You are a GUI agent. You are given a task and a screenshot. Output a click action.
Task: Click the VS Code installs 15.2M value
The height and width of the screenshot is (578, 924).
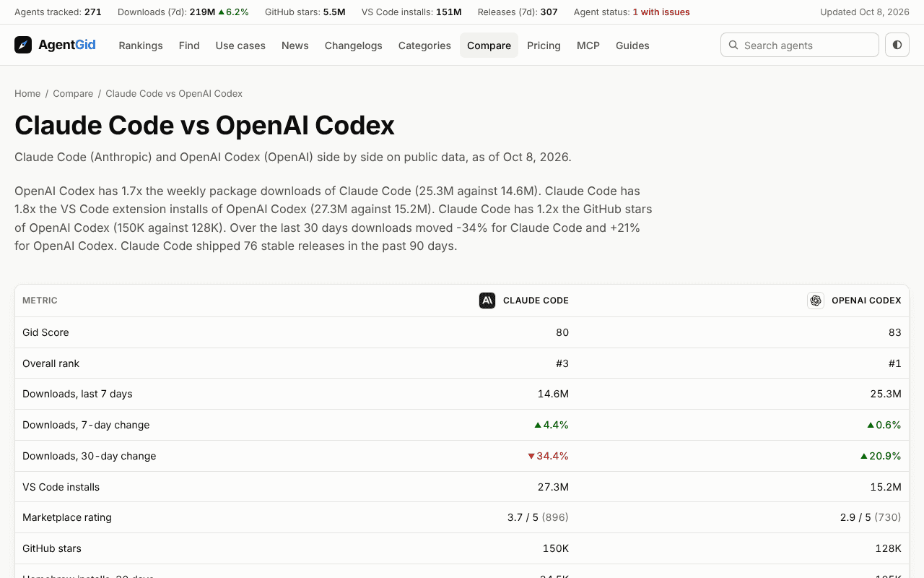tap(886, 487)
